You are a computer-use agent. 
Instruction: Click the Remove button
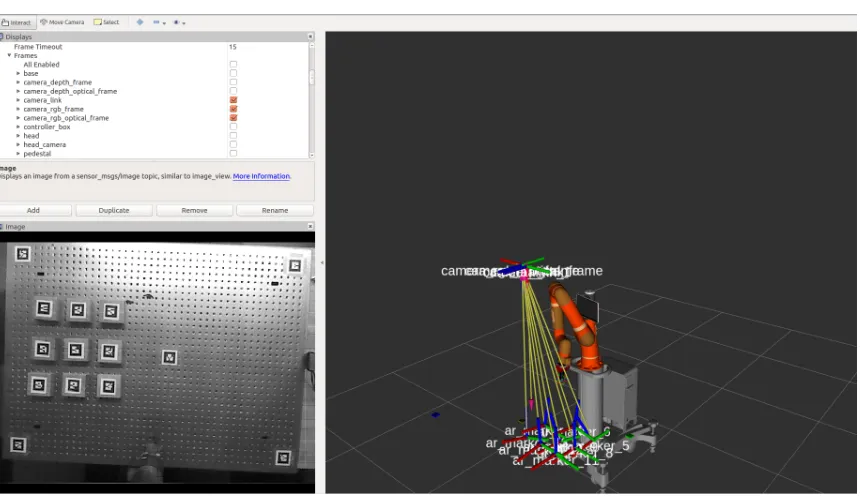coord(194,210)
